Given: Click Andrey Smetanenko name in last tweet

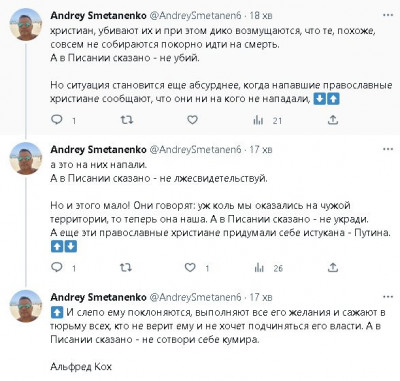Looking at the screenshot, I should [x=98, y=297].
